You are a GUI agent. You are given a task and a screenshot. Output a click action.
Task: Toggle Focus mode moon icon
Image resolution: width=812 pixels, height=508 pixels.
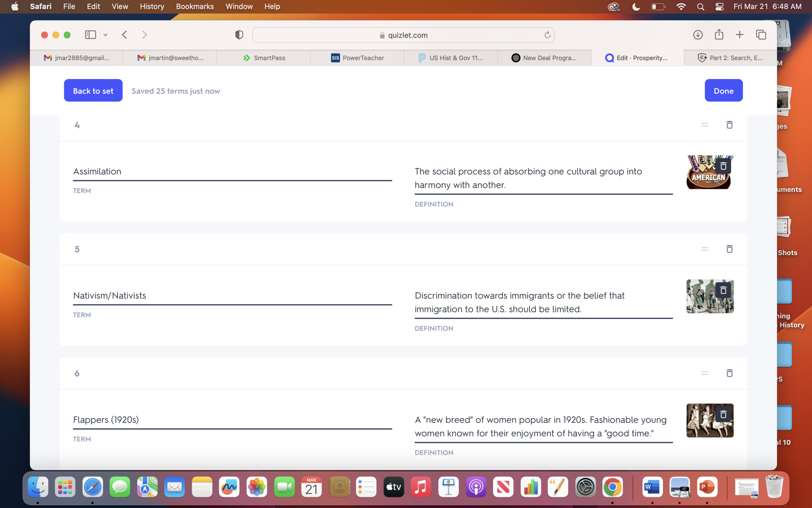click(636, 7)
